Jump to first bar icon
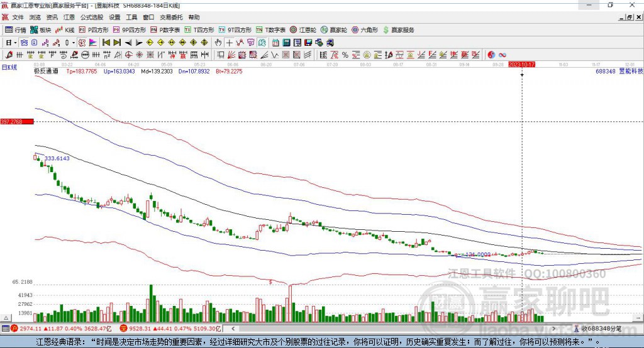The height and width of the screenshot is (348, 644). pyautogui.click(x=106, y=43)
